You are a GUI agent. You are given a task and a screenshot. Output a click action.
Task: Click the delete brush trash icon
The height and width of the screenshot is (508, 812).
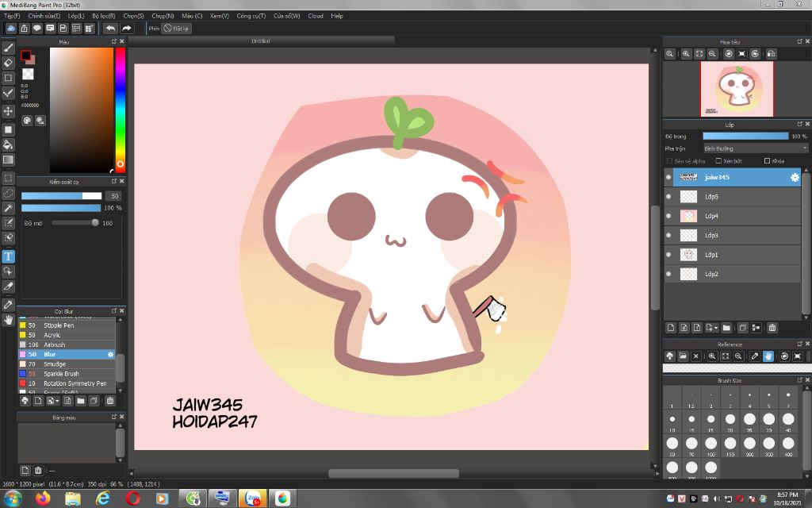[109, 401]
